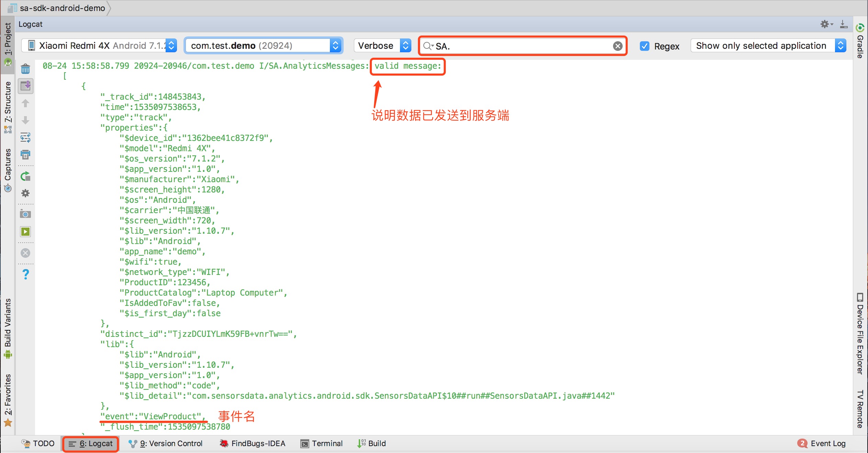Click the Down stack trace arrow

pos(25,120)
